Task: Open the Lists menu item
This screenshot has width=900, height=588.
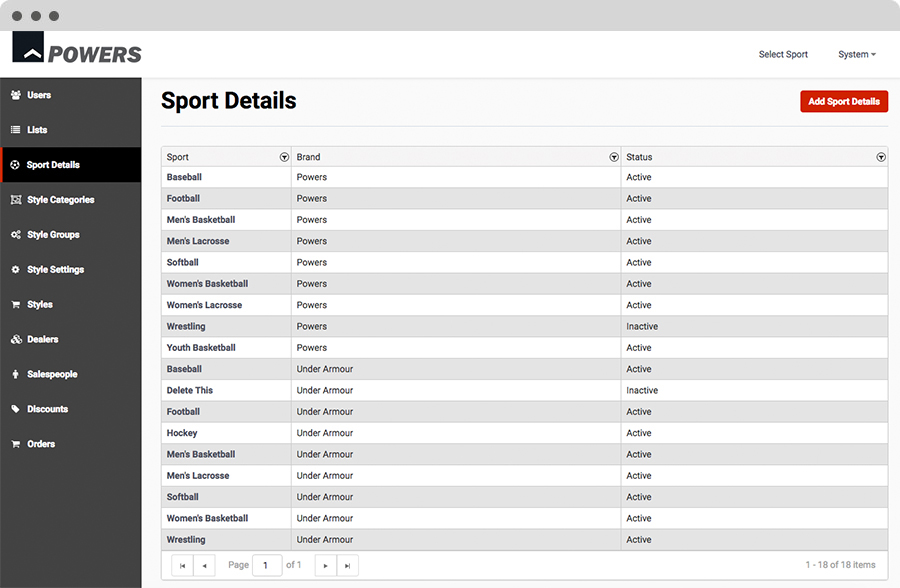Action: pos(71,130)
